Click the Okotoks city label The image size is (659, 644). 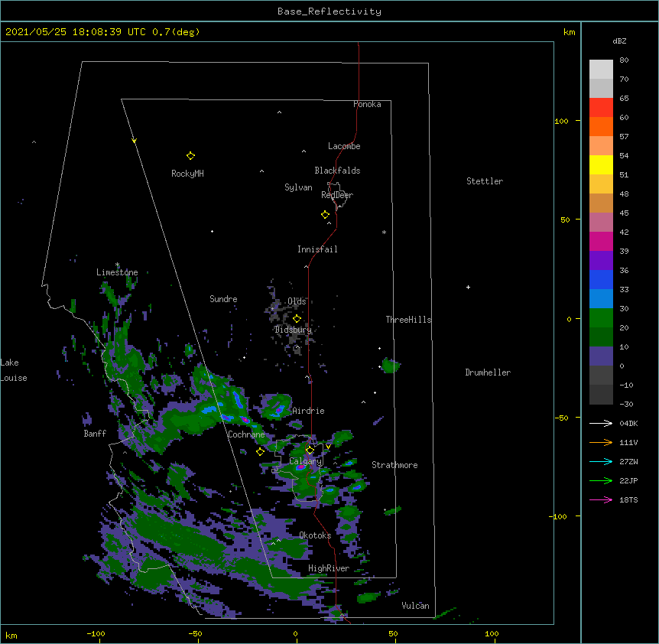coord(315,535)
